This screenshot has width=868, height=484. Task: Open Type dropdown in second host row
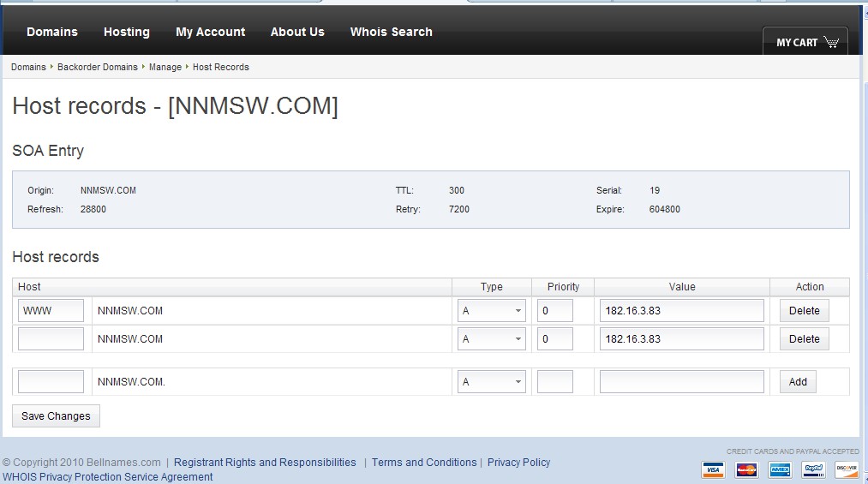pyautogui.click(x=492, y=339)
